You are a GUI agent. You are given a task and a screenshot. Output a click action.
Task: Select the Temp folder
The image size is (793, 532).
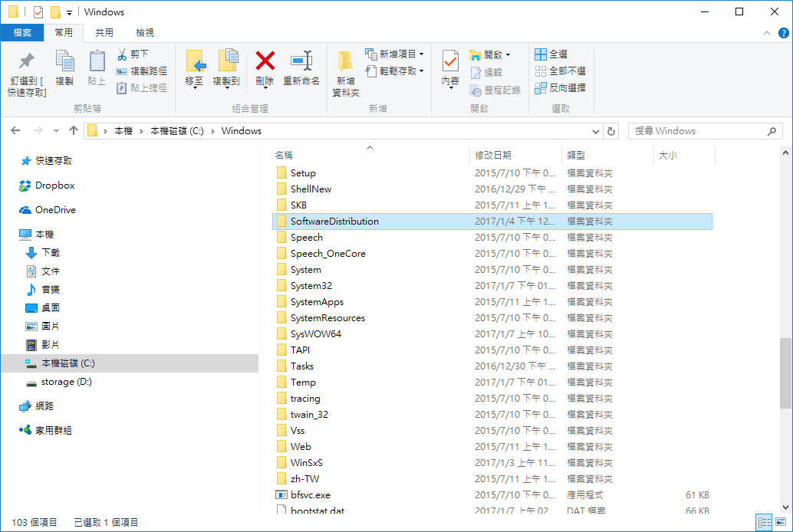click(x=492, y=383)
